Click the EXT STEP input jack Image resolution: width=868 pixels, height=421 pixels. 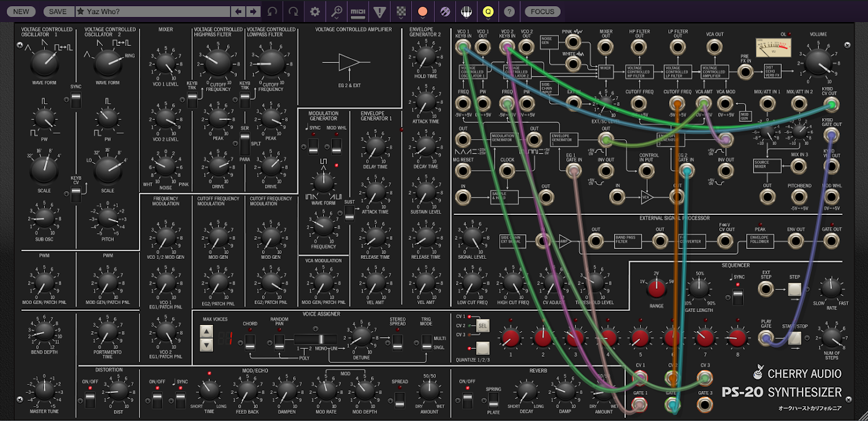766,290
